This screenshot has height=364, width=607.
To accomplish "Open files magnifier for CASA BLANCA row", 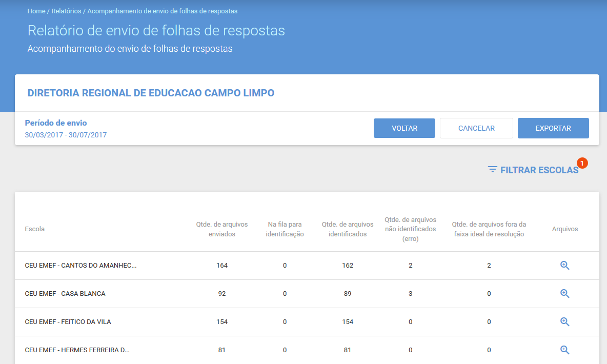I will tap(565, 294).
